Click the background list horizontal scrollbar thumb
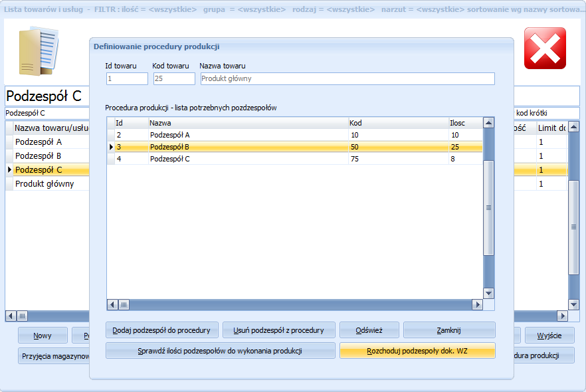Viewport: 586px width, 392px height. click(x=23, y=316)
